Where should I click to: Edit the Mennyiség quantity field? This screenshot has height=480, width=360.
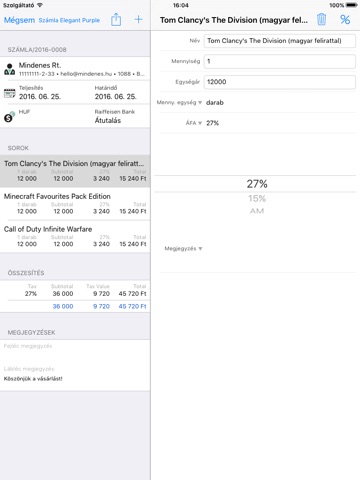(280, 61)
